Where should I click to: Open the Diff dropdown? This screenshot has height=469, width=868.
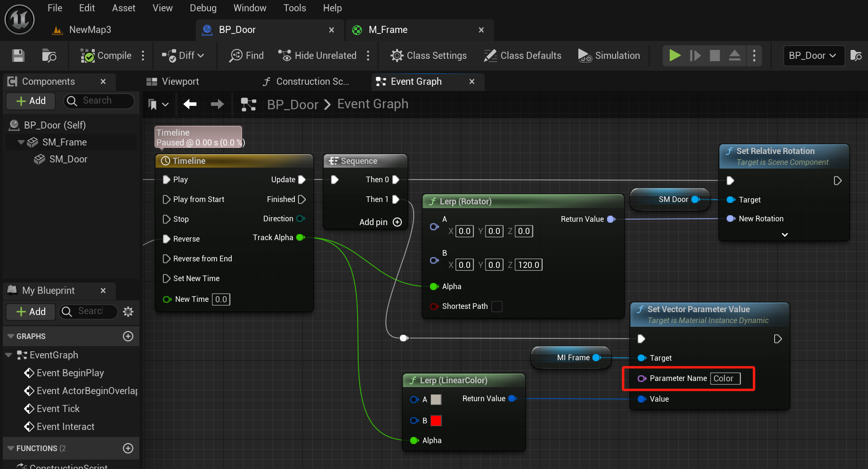coord(183,56)
